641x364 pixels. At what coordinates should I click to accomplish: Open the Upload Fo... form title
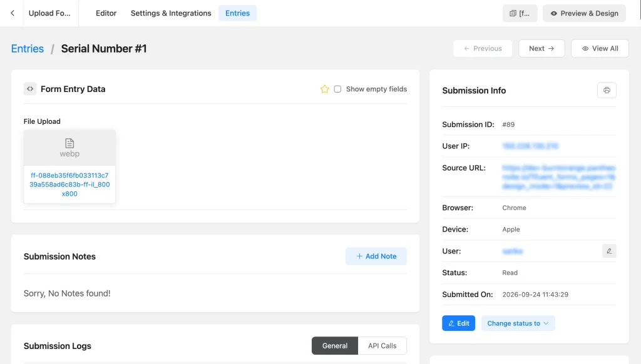click(x=49, y=13)
